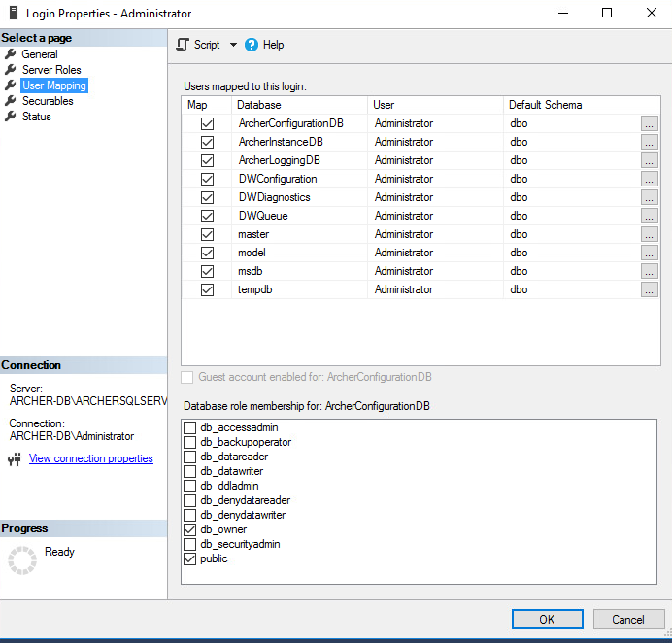
Task: Toggle the Map checkbox for DWQueue
Action: 207,216
